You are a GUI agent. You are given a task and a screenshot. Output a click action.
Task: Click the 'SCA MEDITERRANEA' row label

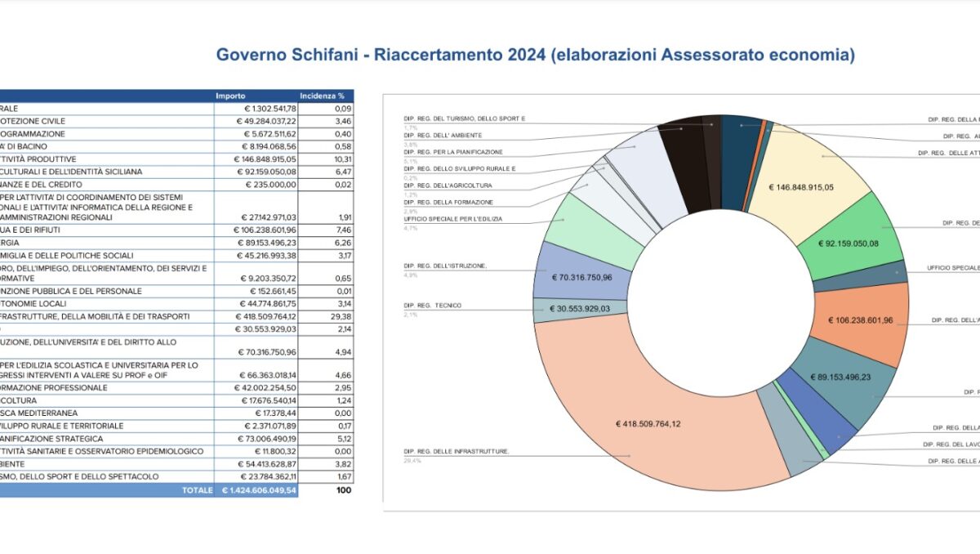[x=39, y=413]
